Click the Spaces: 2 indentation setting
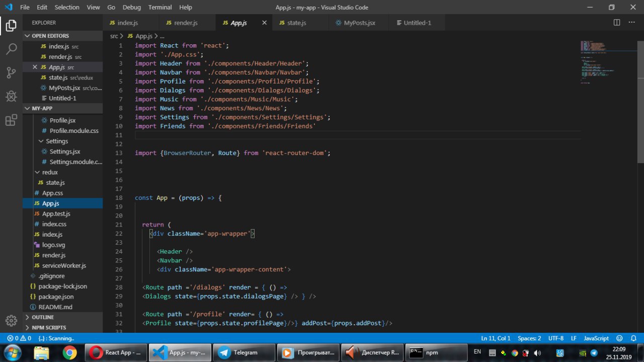Screen dimensions: 644x362 [529, 338]
